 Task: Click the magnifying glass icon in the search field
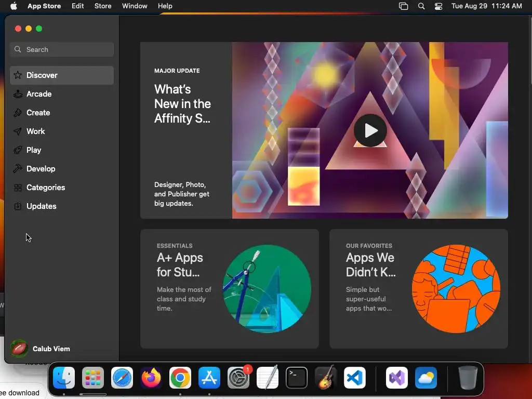[18, 49]
